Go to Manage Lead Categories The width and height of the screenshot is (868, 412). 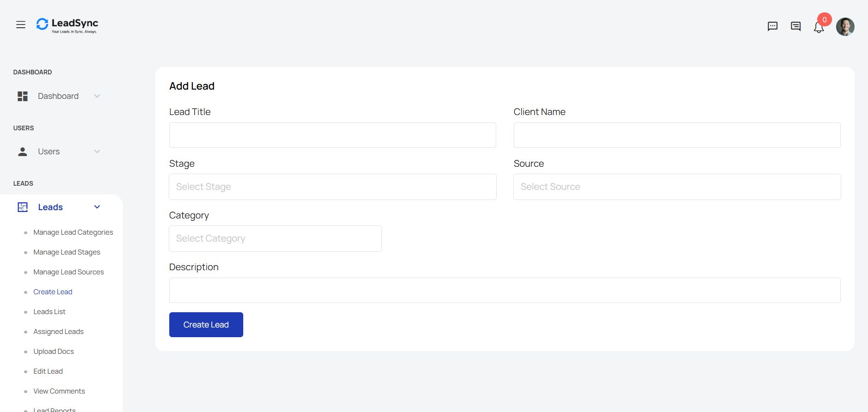(x=73, y=232)
